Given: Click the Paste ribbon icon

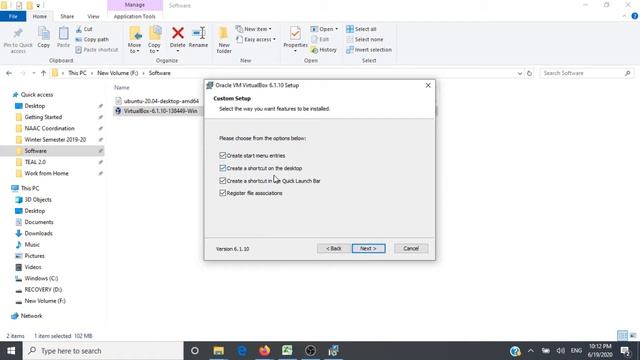Looking at the screenshot, I should 63,38.
